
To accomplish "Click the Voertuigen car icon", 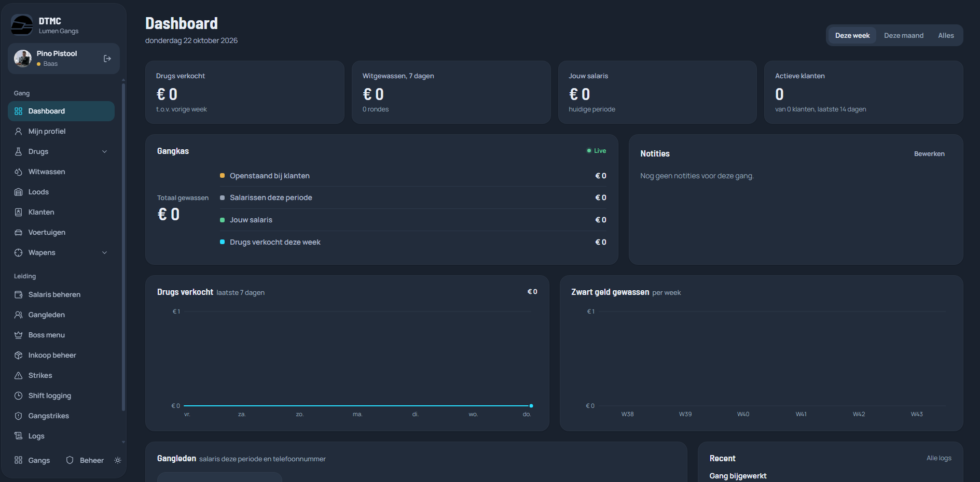I will 18,232.
